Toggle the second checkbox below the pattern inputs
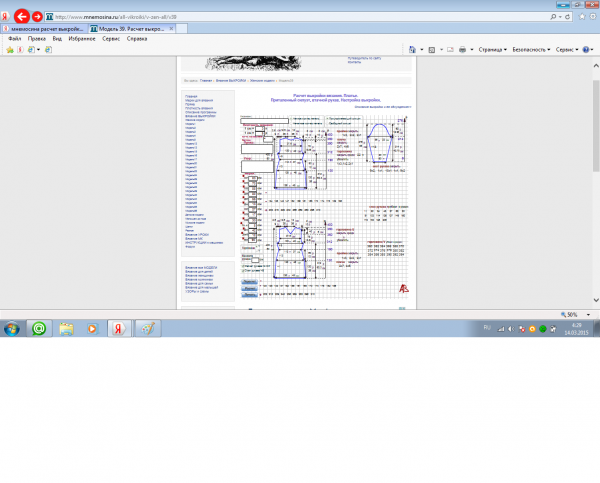Image resolution: width=600 pixels, height=483 pixels. (243, 270)
